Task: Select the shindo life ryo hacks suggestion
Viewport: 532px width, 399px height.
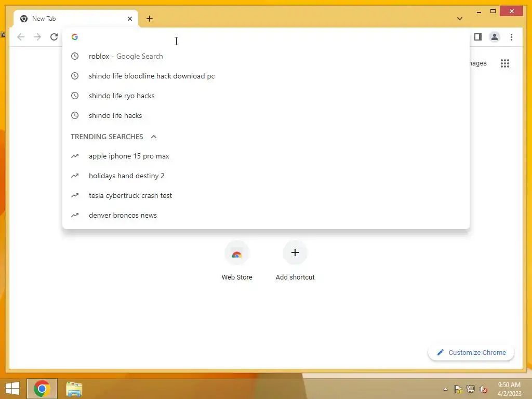Action: 266,96
